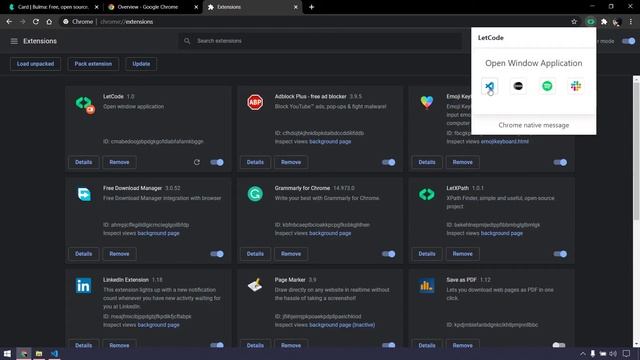
Task: Launch VS Code from the LetCode popup
Action: 489,86
